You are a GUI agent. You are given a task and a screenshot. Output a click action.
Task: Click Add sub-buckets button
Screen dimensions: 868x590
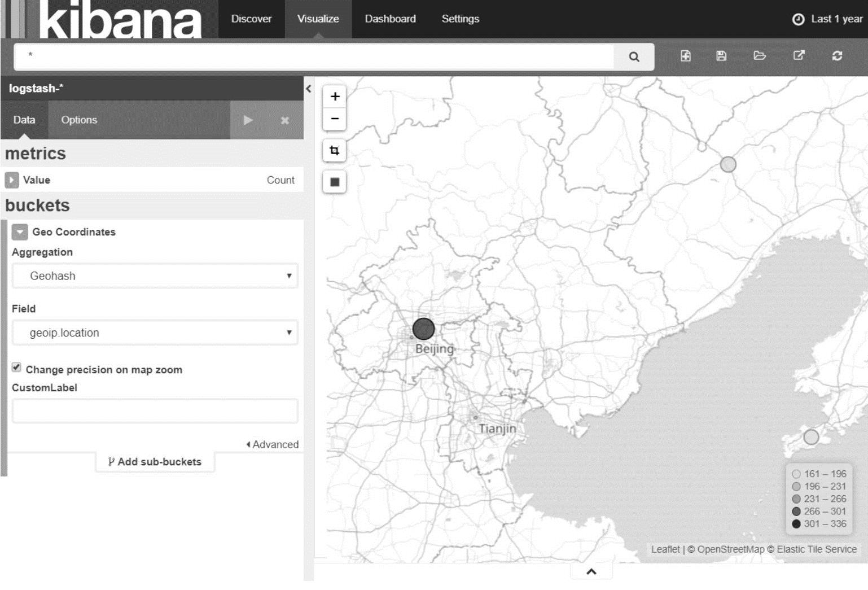(x=155, y=462)
